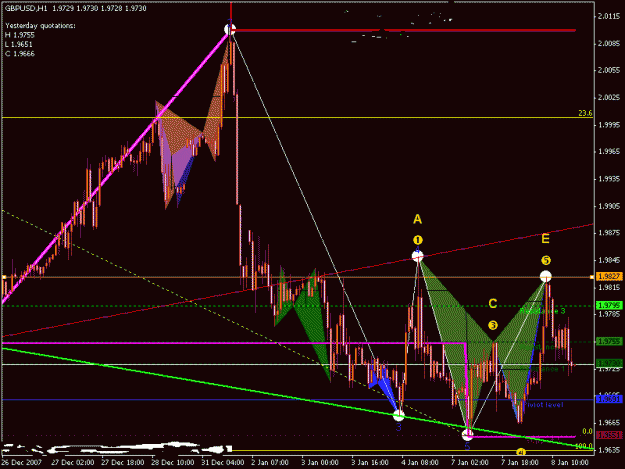Click the 'C 1.9666' yesterday close value
This screenshot has height=469, width=625.
coord(20,54)
